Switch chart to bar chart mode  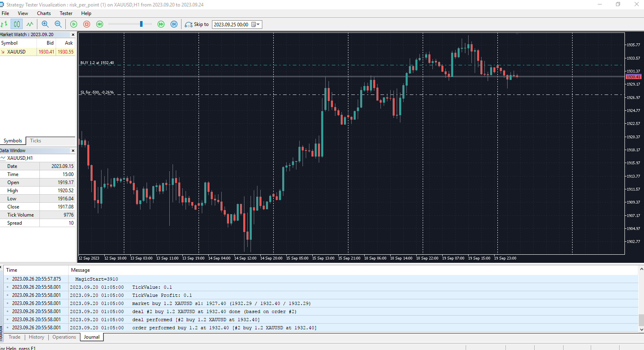point(4,24)
